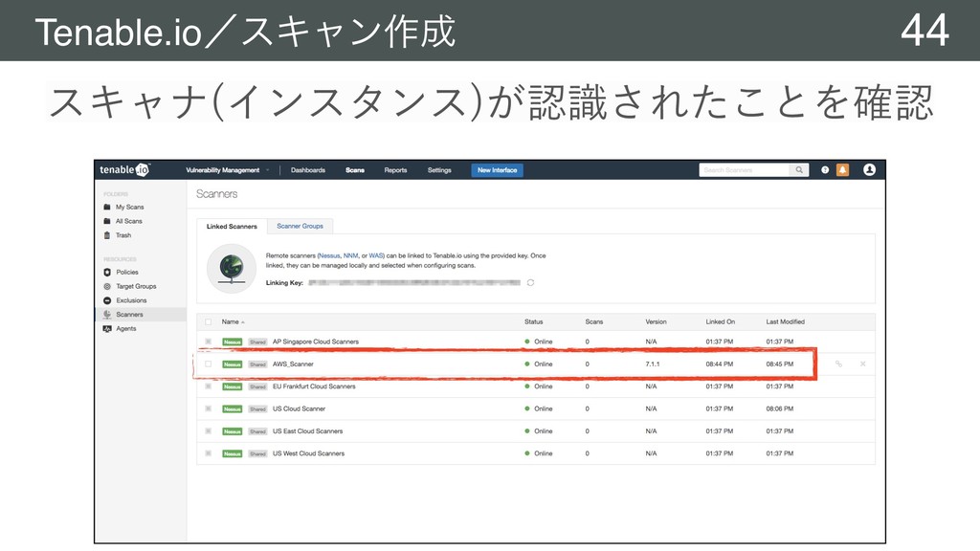The height and width of the screenshot is (551, 980).
Task: Click the Scanners sidebar icon
Action: pos(107,314)
